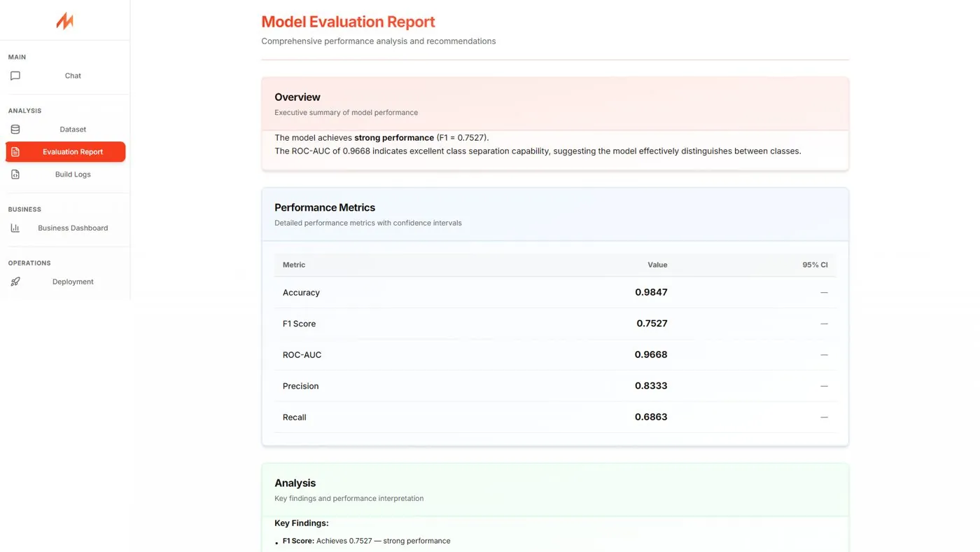
Task: Click the Precision value 0.8333
Action: pos(651,386)
